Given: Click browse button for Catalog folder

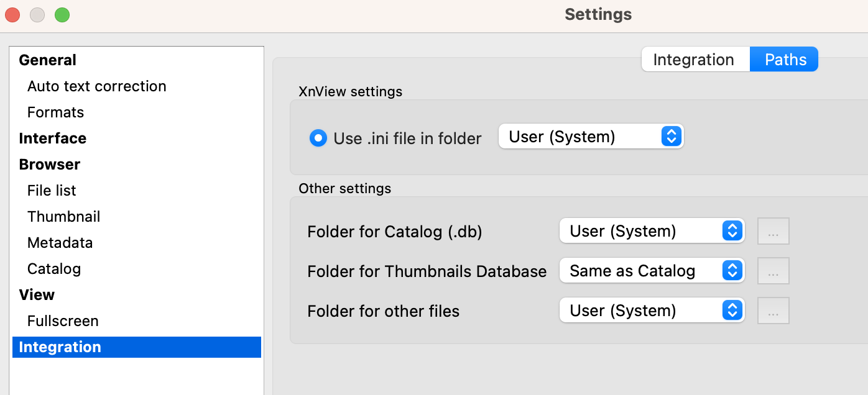Looking at the screenshot, I should click(773, 232).
